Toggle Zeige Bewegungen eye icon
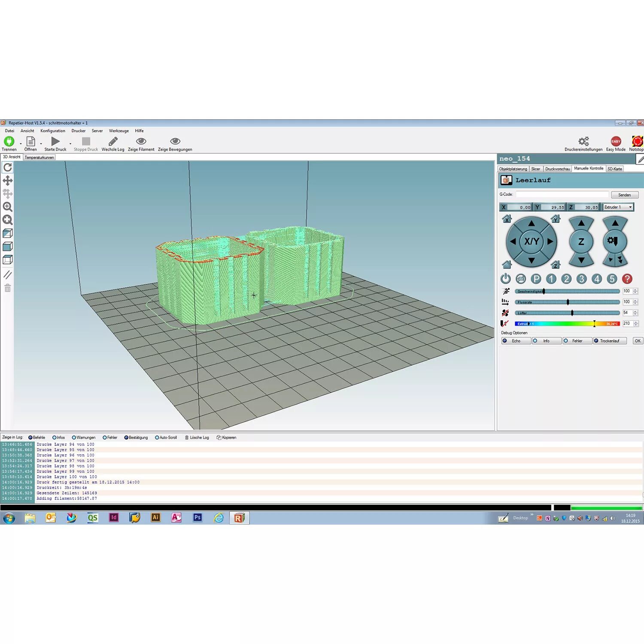The image size is (644, 644). pos(175,141)
